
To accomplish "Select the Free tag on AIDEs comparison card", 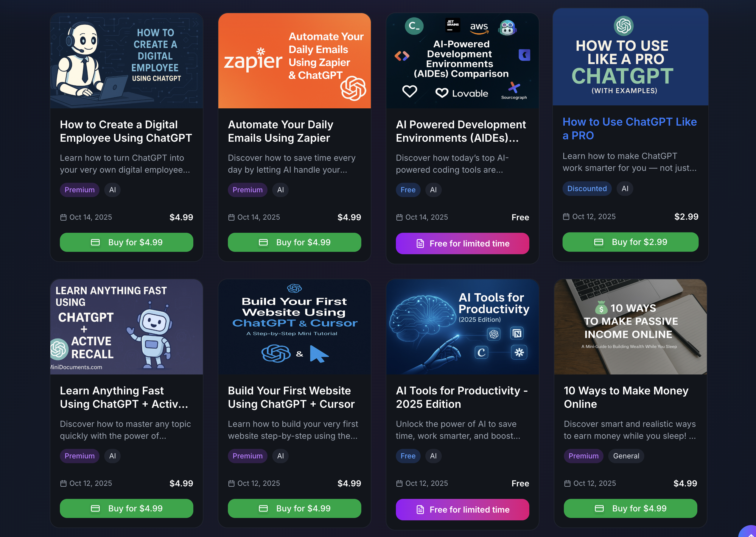I will (x=408, y=190).
